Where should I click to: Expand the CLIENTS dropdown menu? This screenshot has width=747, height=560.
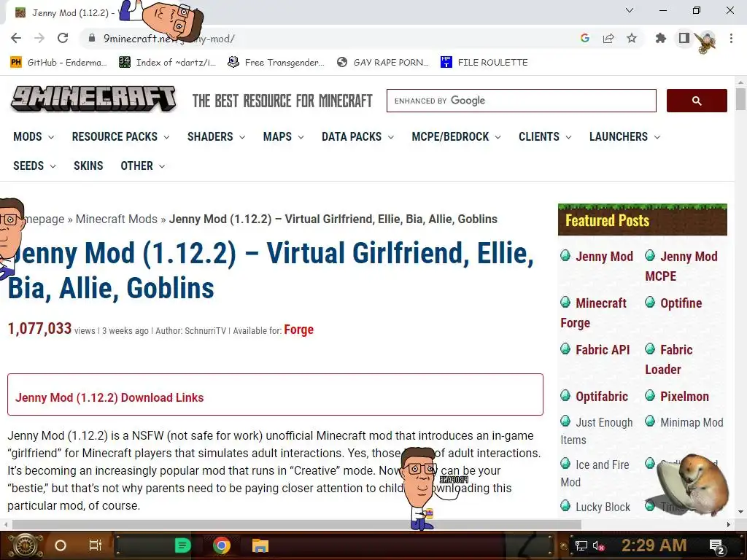pos(545,136)
